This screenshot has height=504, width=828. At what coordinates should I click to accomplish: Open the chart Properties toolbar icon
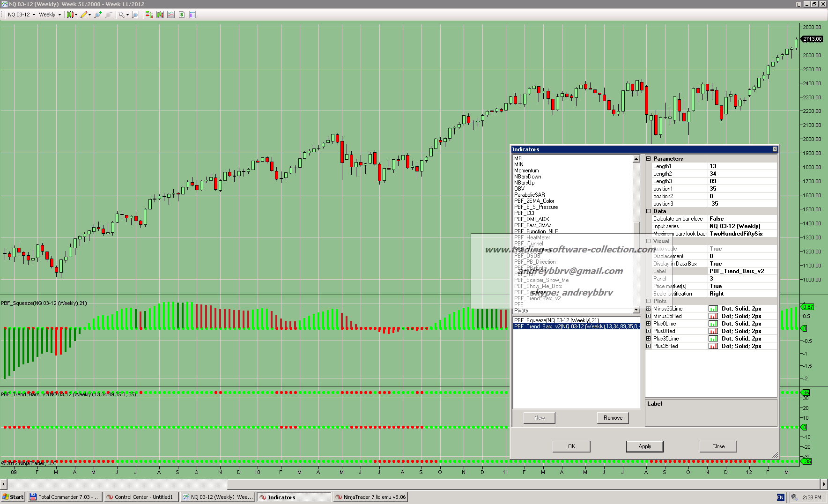[192, 15]
